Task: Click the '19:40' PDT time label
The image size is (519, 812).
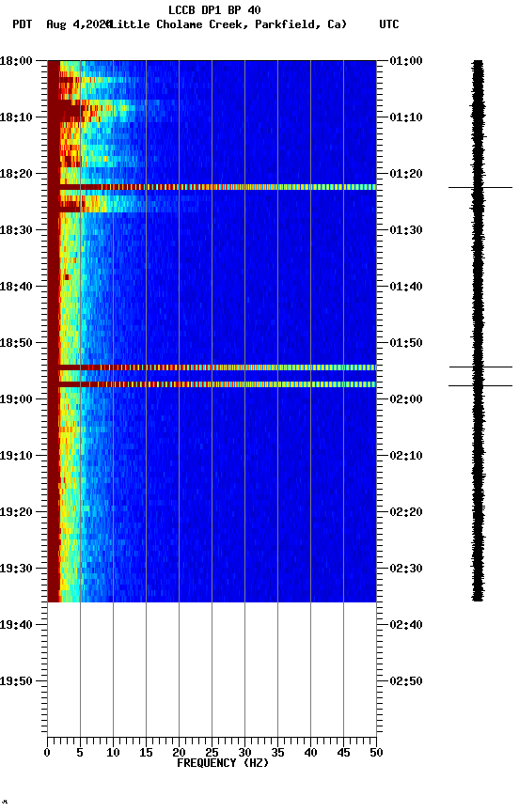Action: coord(16,625)
